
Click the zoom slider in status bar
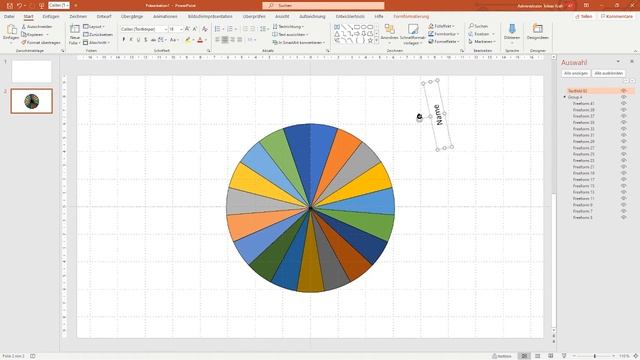(595, 356)
